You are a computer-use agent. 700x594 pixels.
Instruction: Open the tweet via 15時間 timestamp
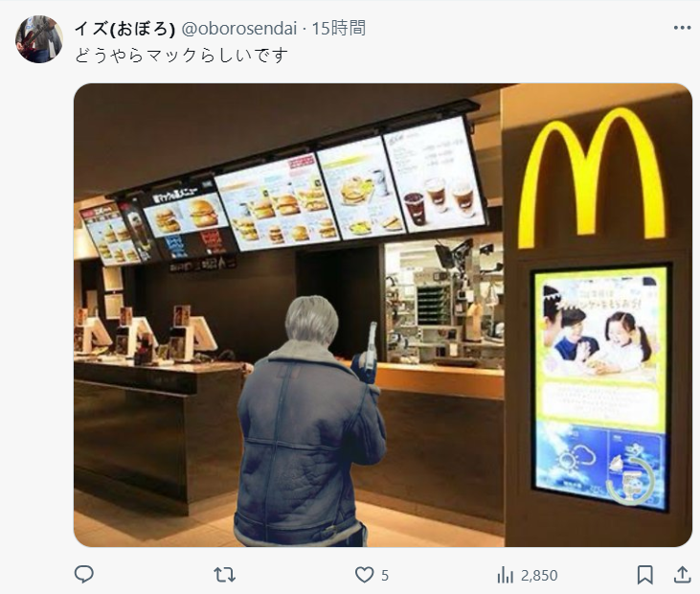pyautogui.click(x=338, y=29)
